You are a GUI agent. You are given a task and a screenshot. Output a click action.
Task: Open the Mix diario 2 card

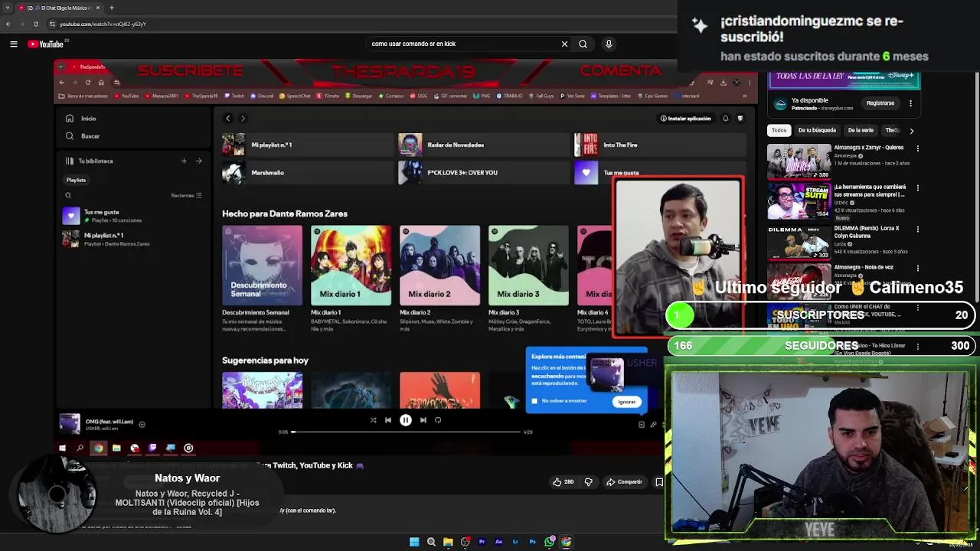click(439, 278)
